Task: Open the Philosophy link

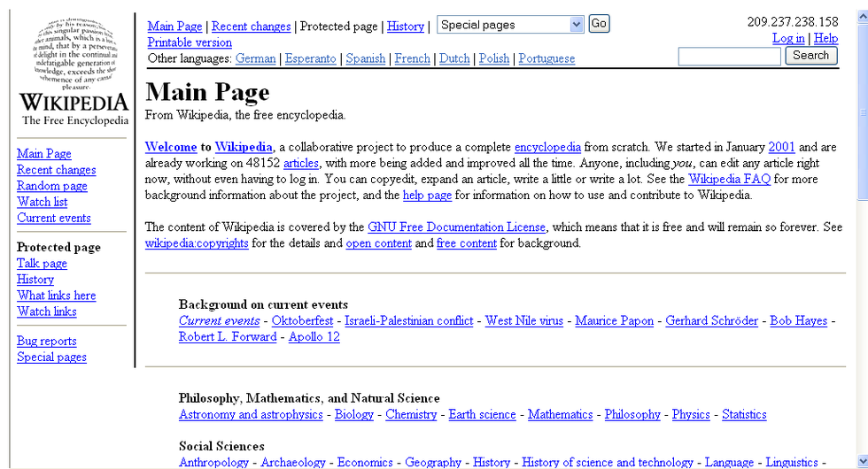Action: 632,414
